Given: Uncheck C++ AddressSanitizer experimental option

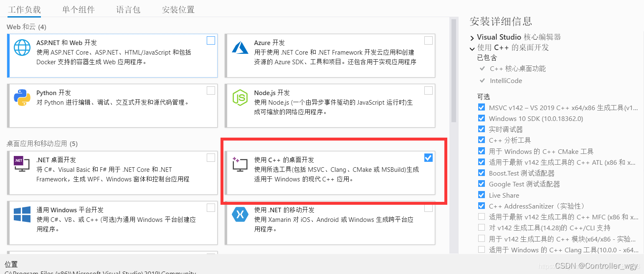Looking at the screenshot, I should pos(482,206).
